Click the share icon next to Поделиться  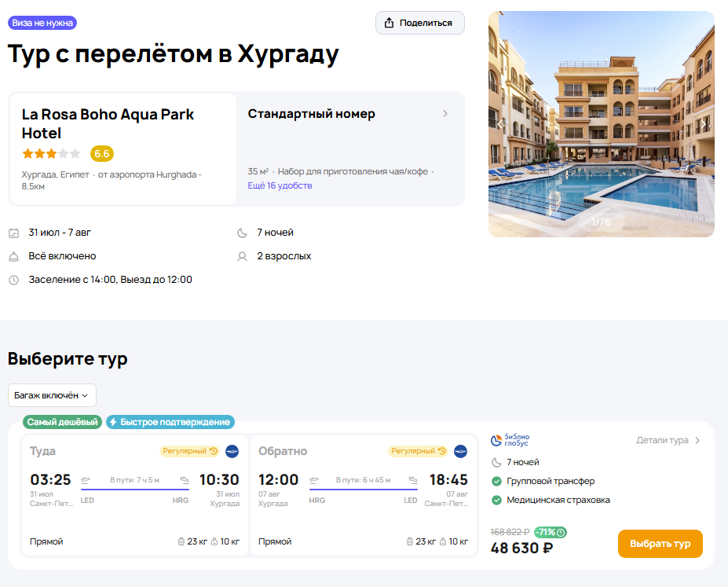pyautogui.click(x=389, y=23)
